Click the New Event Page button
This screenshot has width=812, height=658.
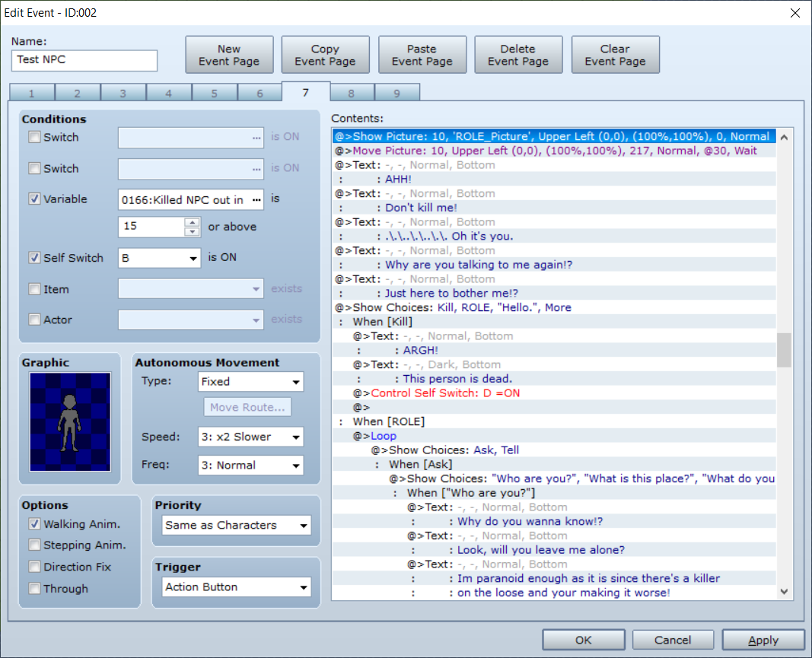point(229,55)
